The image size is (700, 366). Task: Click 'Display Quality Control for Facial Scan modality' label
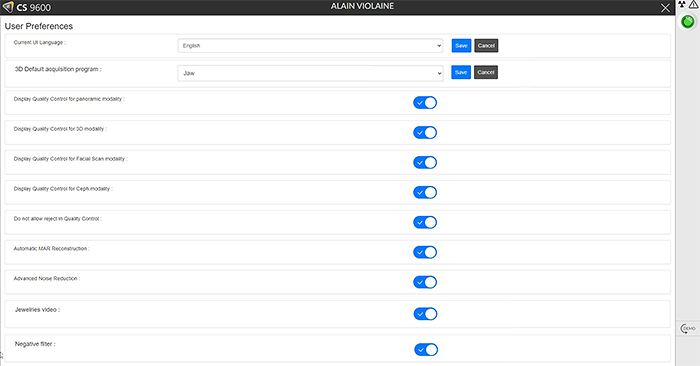pyautogui.click(x=71, y=159)
